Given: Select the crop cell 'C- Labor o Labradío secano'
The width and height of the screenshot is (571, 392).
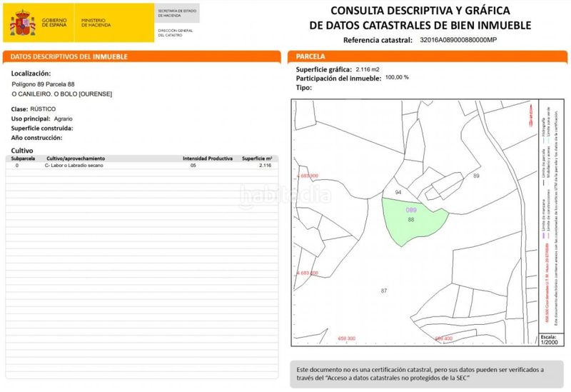Looking at the screenshot, I should click(74, 166).
